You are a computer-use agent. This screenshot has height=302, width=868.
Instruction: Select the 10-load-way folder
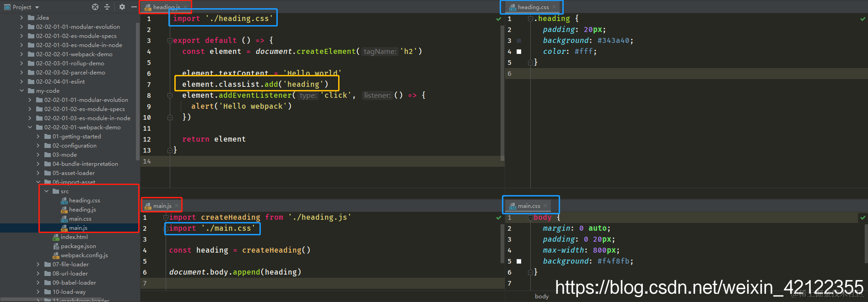69,291
